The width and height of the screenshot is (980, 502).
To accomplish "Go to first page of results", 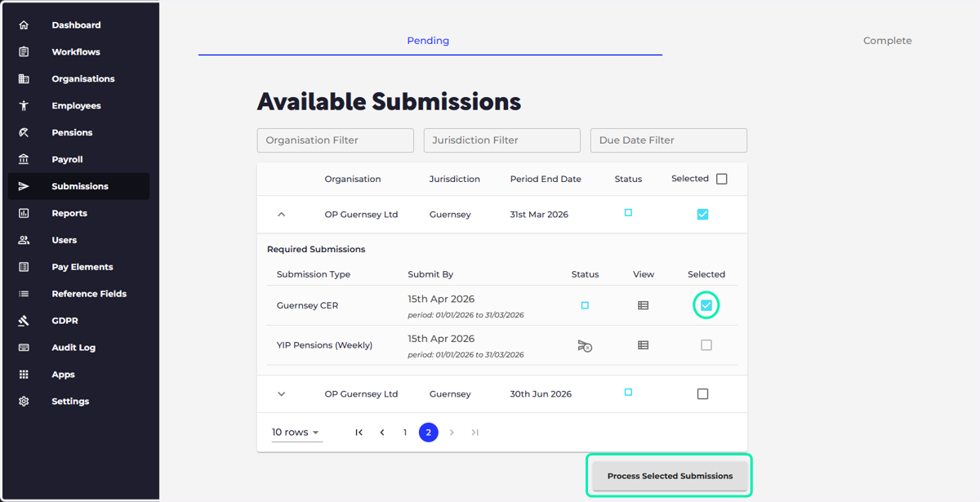I will 359,433.
